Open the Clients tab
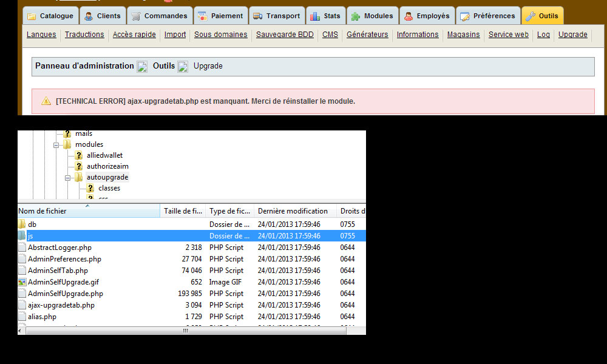Viewport: 607px width, 364px height. 103,16
